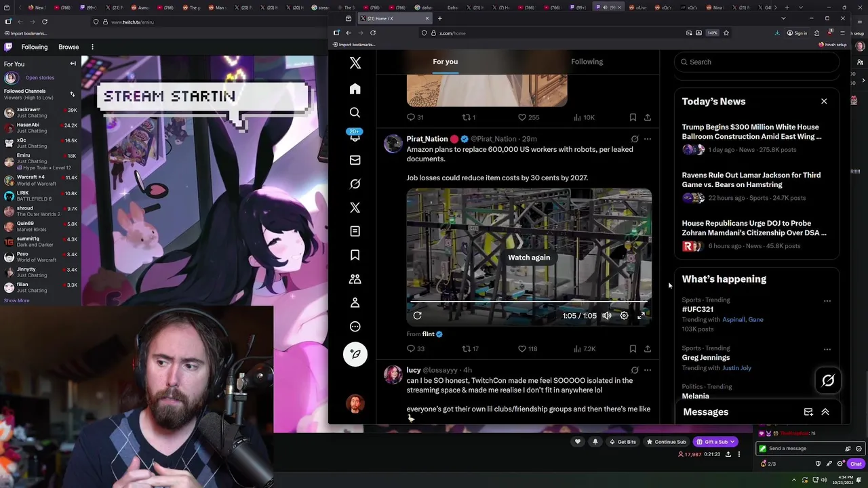Open Notifications bell with 20+ badge

(355, 136)
